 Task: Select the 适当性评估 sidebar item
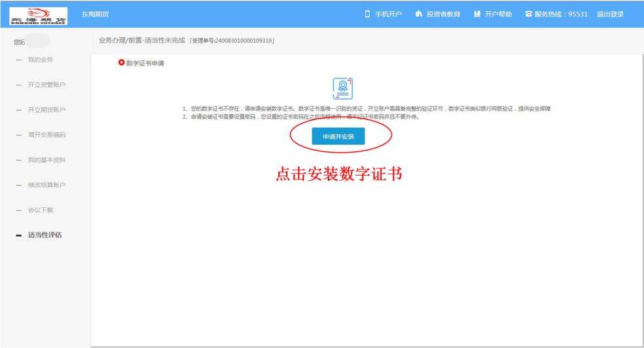click(45, 235)
